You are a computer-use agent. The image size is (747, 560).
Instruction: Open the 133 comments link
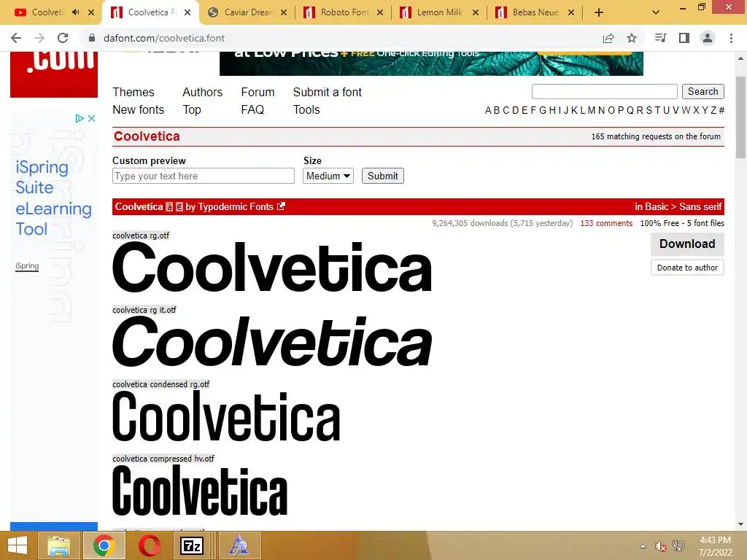(x=606, y=223)
